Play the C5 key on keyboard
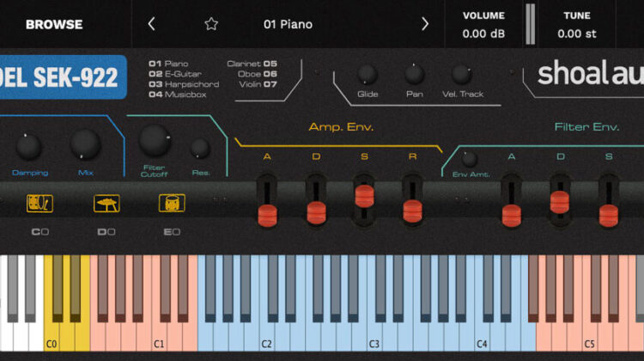Screen dimensions: 644x361 (x=589, y=335)
